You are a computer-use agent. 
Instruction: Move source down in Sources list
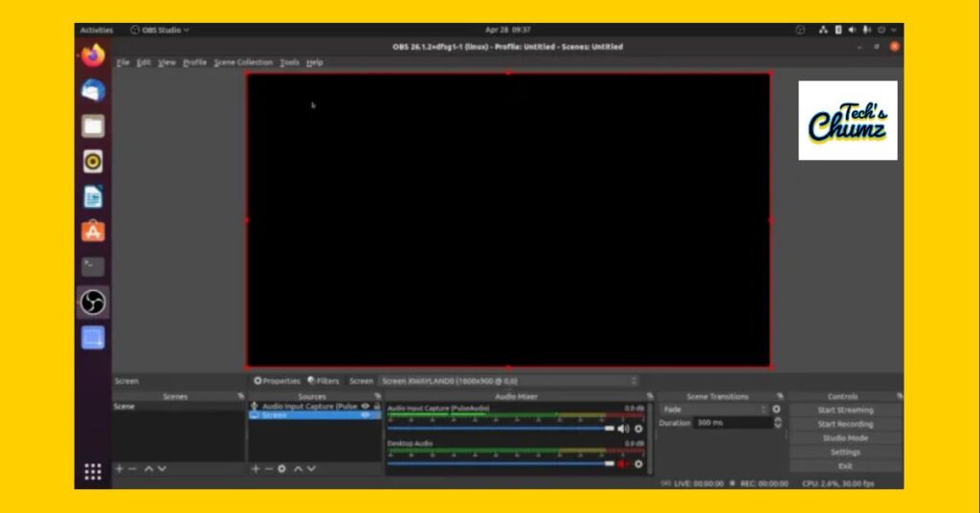coord(311,469)
